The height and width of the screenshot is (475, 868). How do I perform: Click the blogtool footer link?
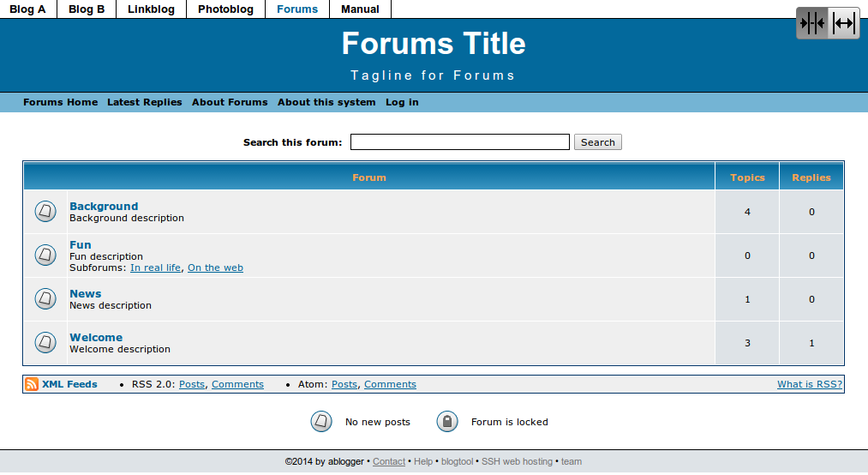tap(458, 461)
